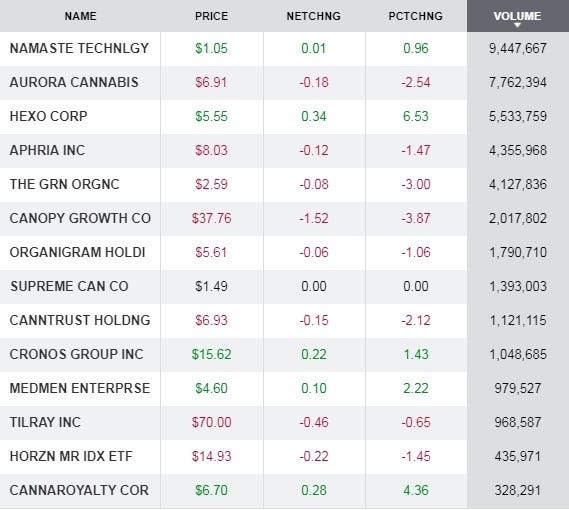Image resolution: width=569 pixels, height=510 pixels.
Task: Click SUPREME CAN CO name
Action: click(69, 286)
